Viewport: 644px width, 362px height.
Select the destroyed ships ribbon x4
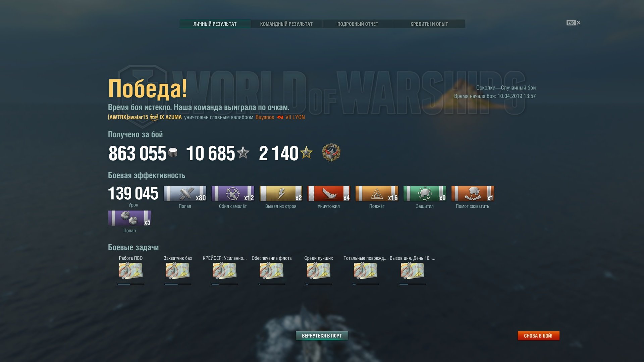pos(329,194)
